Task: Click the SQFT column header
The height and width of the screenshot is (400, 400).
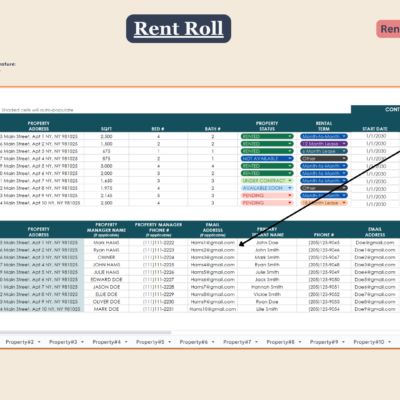Action: coord(106,129)
